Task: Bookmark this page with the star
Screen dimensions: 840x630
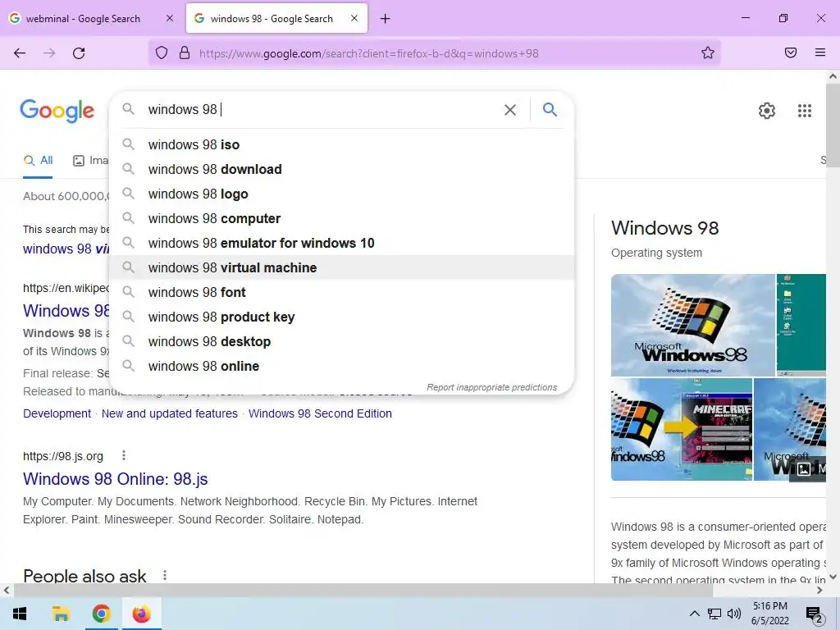Action: point(708,52)
